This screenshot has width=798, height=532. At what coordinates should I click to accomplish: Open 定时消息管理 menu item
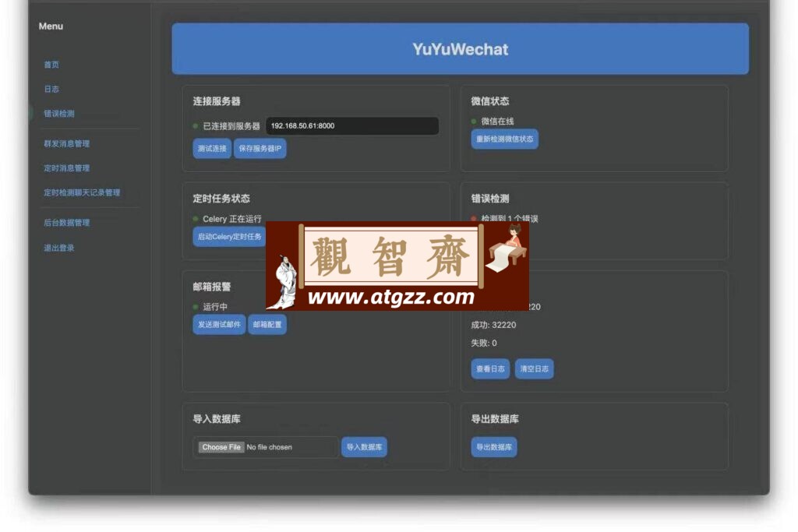coord(67,167)
